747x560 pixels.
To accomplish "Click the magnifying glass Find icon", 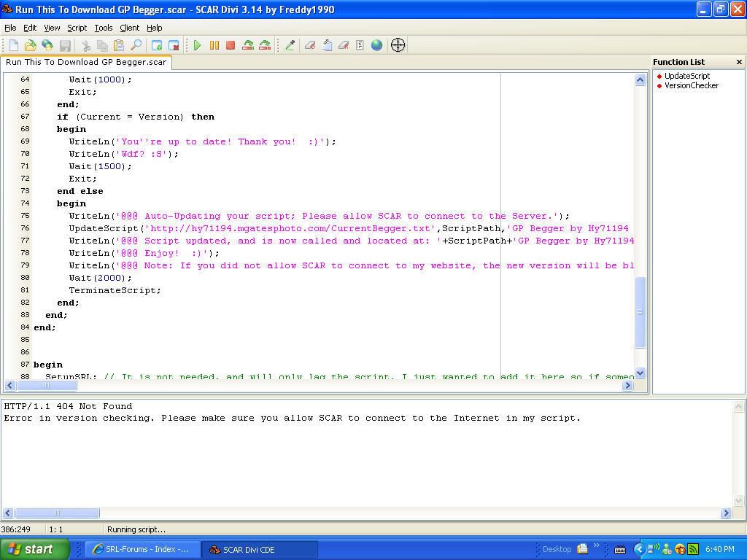I will point(136,45).
